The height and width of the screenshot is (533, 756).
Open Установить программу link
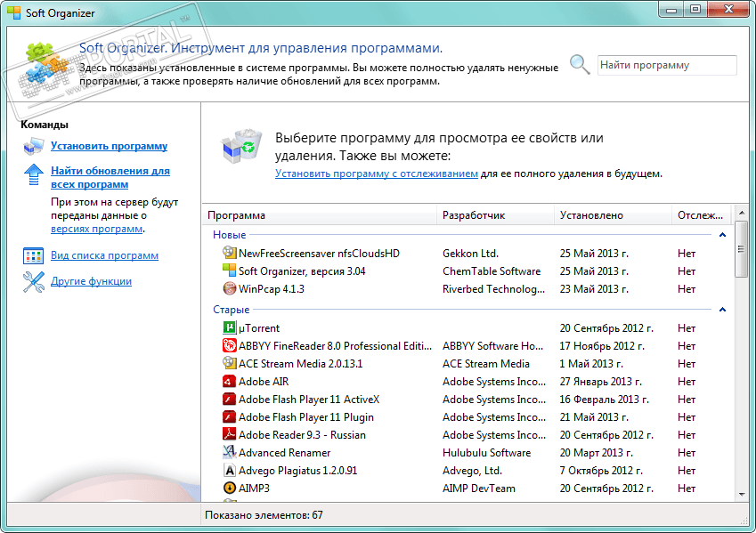point(109,146)
